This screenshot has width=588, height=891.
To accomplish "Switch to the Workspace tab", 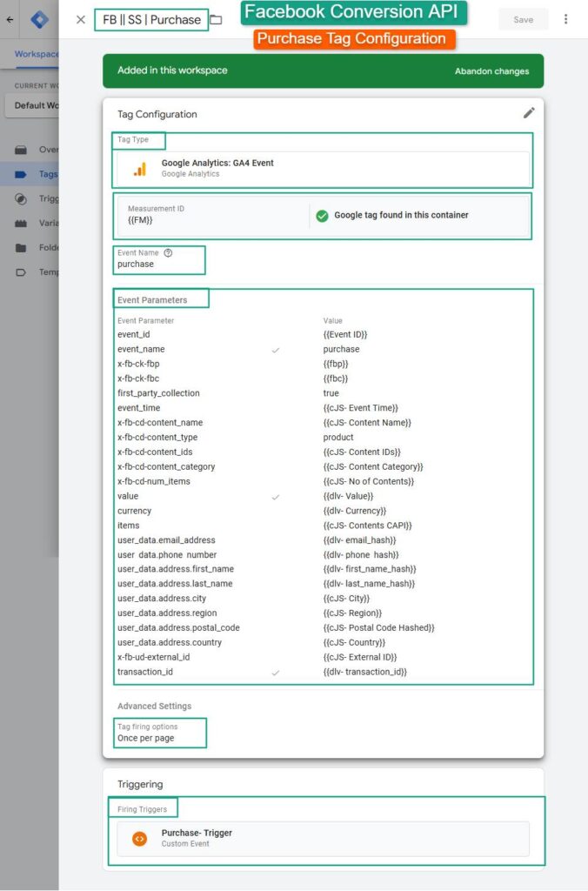I will [x=36, y=54].
